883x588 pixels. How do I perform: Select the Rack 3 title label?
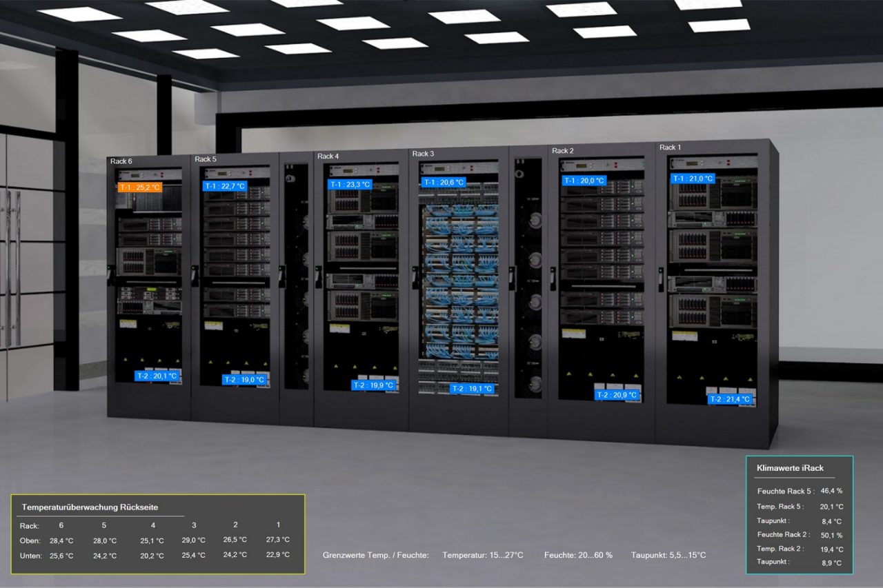click(x=423, y=153)
